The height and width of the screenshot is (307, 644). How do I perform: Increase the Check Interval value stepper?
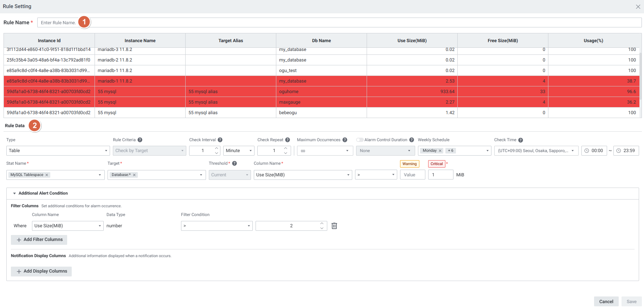coord(217,148)
